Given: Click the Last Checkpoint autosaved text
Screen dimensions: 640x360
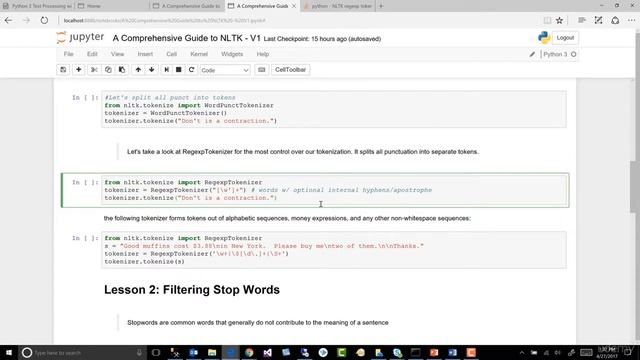Looking at the screenshot, I should pyautogui.click(x=322, y=39).
